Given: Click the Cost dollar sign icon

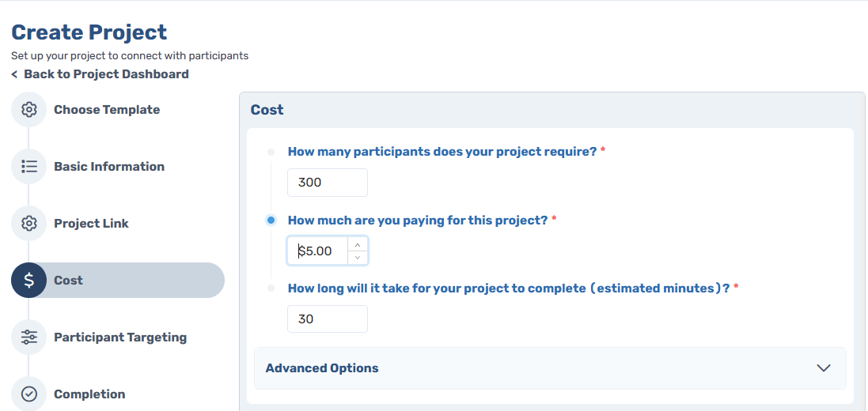Looking at the screenshot, I should pyautogui.click(x=29, y=281).
